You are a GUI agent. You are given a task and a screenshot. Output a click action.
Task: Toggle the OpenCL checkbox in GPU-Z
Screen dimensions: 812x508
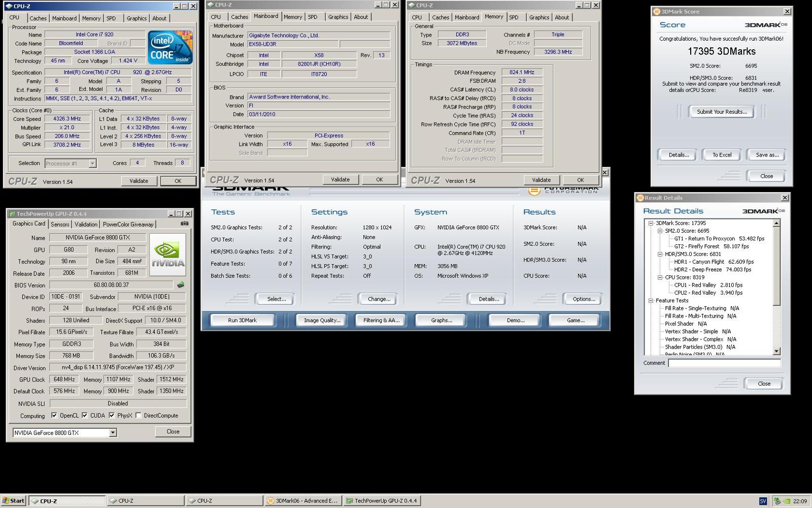point(54,415)
